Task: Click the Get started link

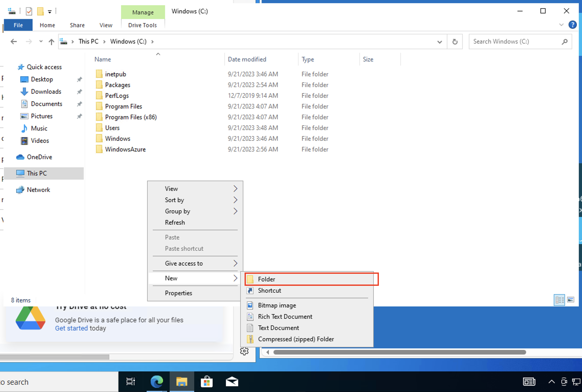Action: click(x=71, y=328)
